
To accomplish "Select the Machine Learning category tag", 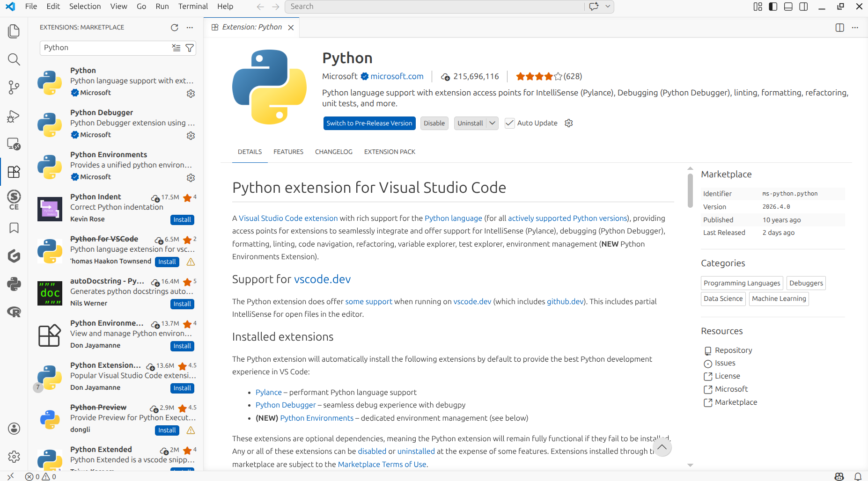I will (779, 299).
